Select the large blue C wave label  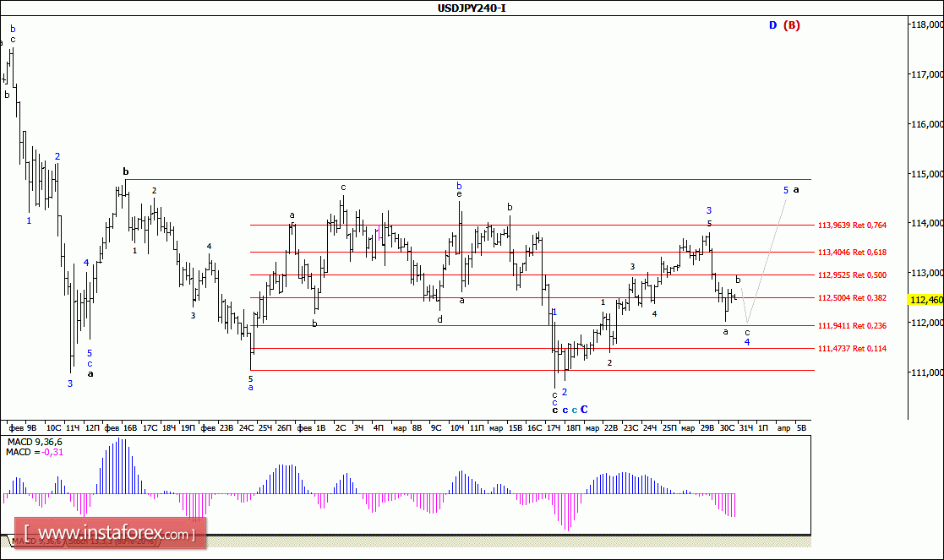[x=584, y=410]
